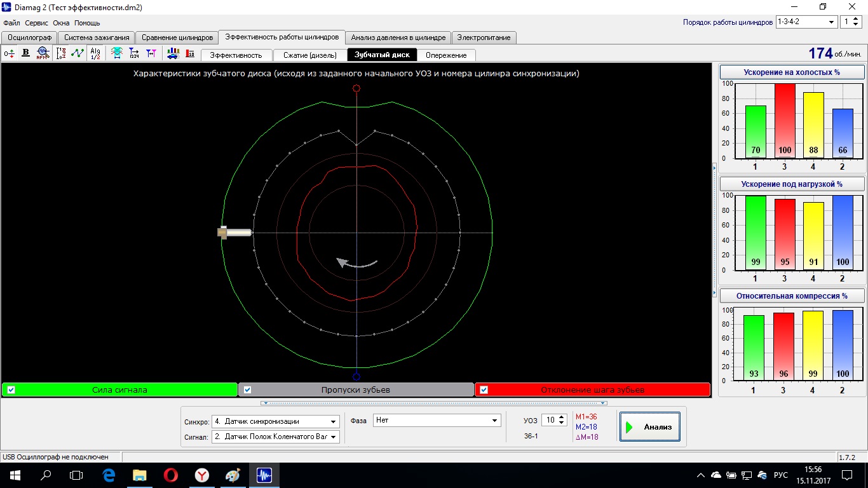The width and height of the screenshot is (868, 488).
Task: Click the sensor marker on the disk diagram
Action: click(234, 233)
